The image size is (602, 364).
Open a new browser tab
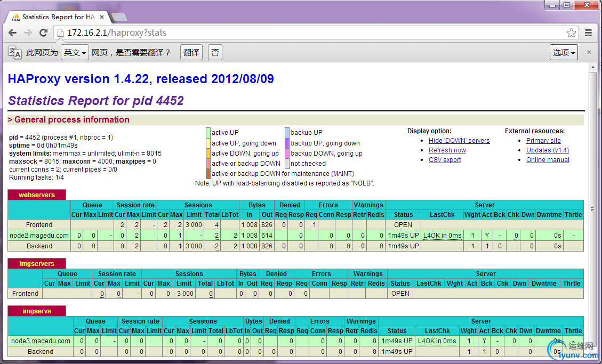click(x=119, y=17)
